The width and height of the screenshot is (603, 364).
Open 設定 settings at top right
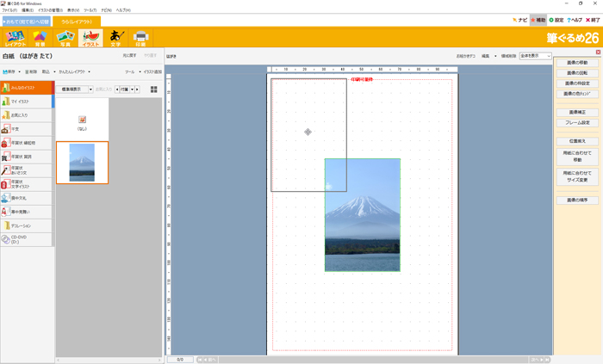click(556, 20)
